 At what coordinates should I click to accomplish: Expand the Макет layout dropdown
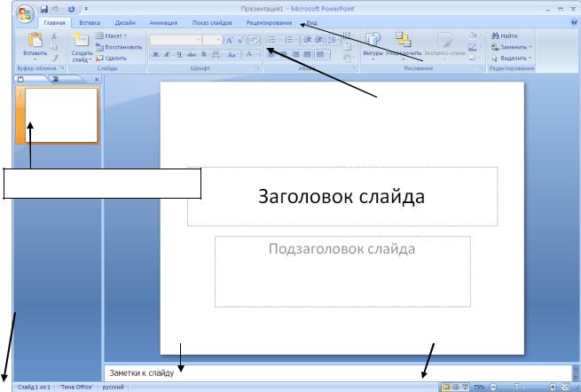(112, 35)
